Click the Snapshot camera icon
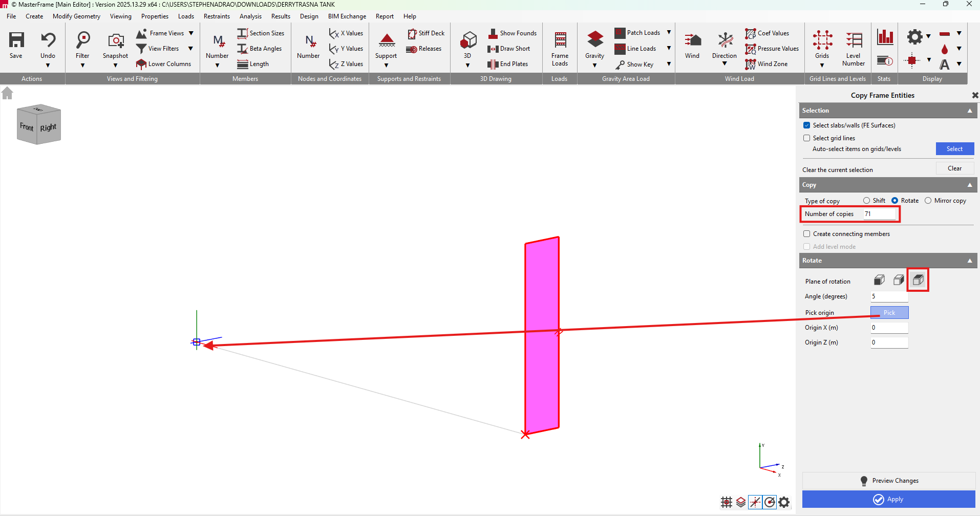Image resolution: width=980 pixels, height=516 pixels. pyautogui.click(x=115, y=40)
